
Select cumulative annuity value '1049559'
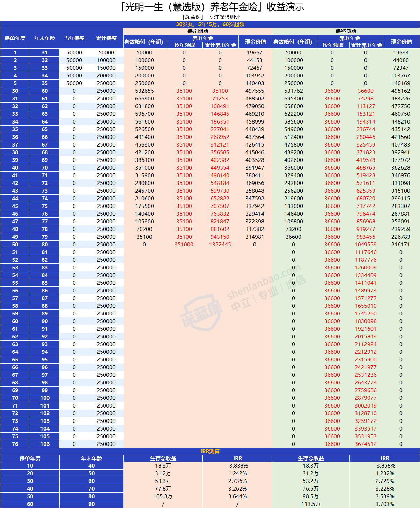[366, 245]
